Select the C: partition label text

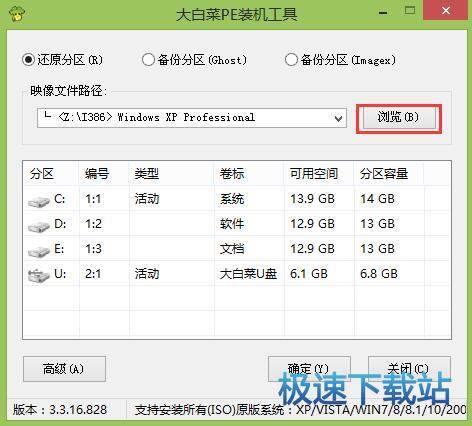click(59, 199)
